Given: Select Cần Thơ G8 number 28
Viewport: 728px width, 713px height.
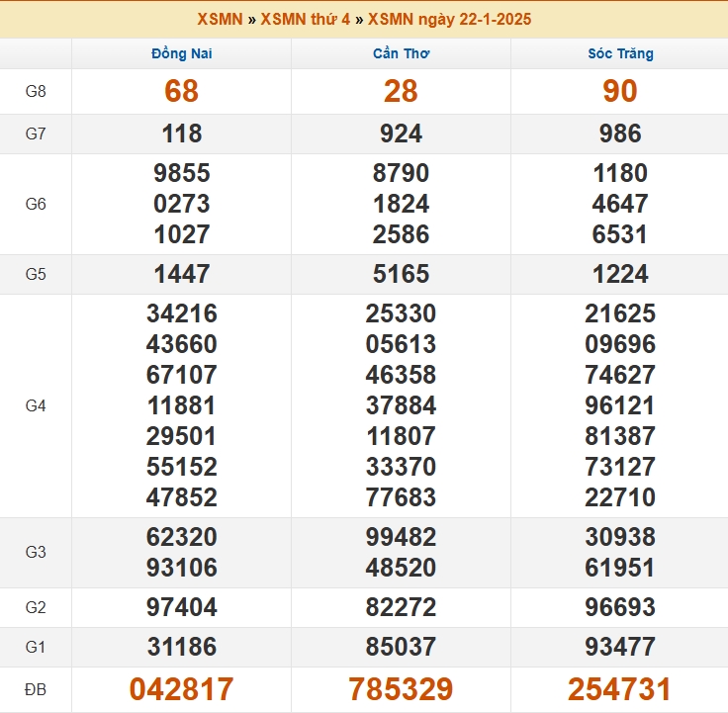Looking at the screenshot, I should click(401, 91).
